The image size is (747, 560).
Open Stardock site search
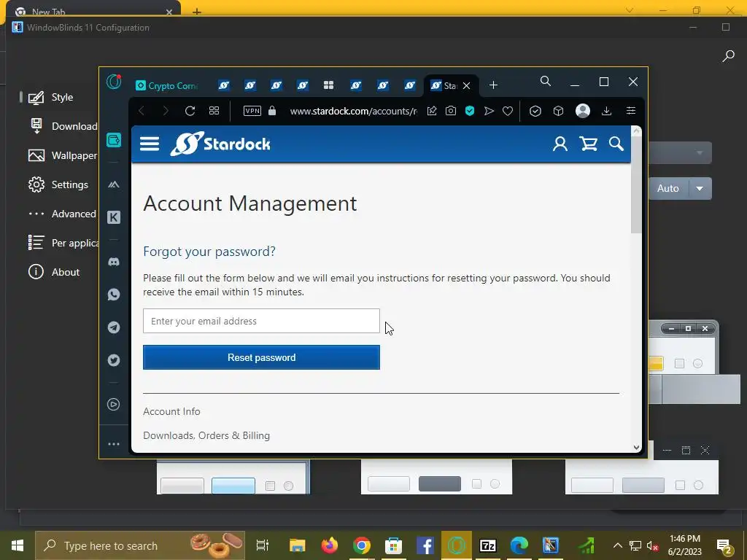(x=616, y=144)
